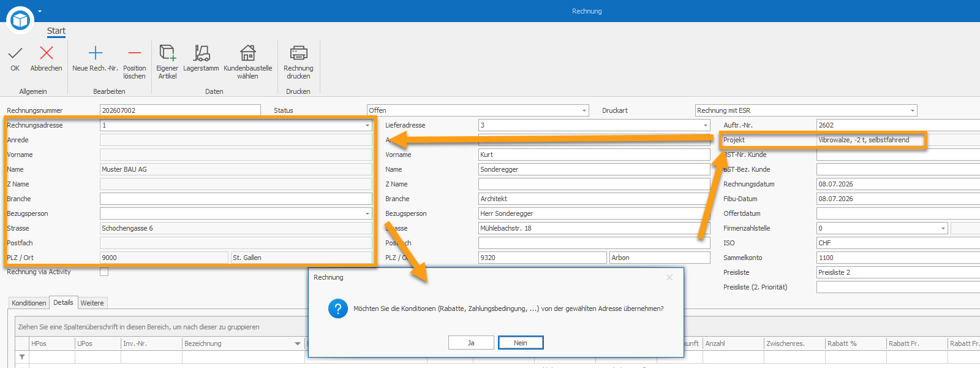The height and width of the screenshot is (368, 980).
Task: Click the PLZ field 9000
Action: click(x=164, y=258)
